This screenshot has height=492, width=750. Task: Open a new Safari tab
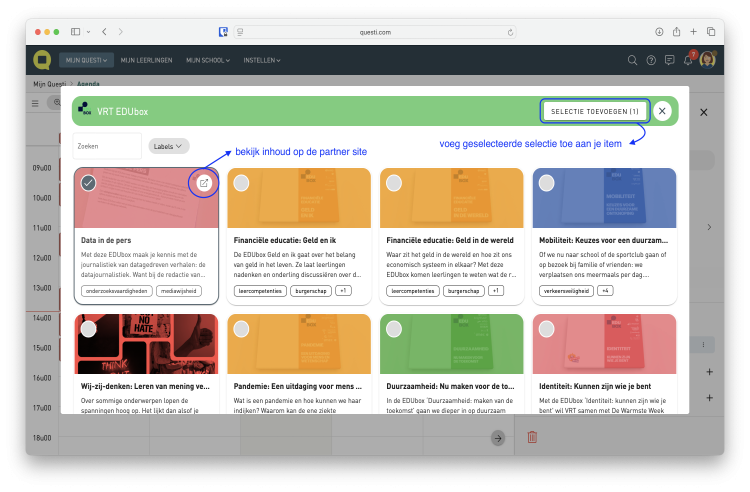point(693,32)
